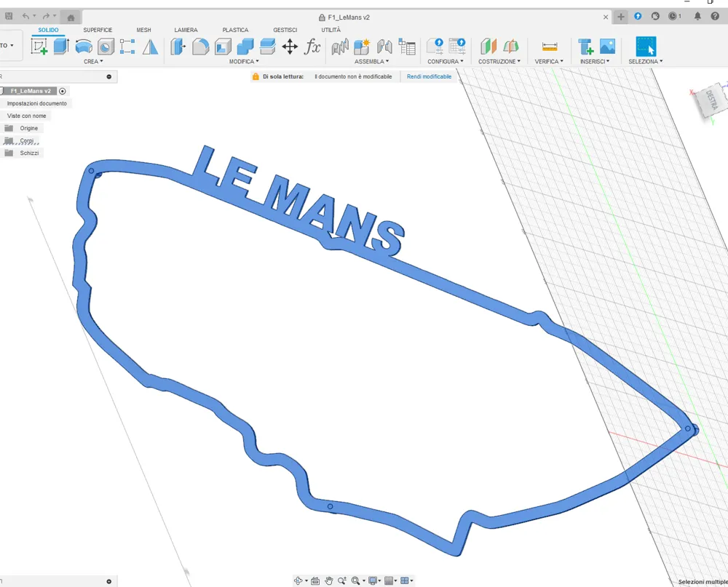Select the SOLIDO tab
The width and height of the screenshot is (728, 587).
tap(48, 30)
